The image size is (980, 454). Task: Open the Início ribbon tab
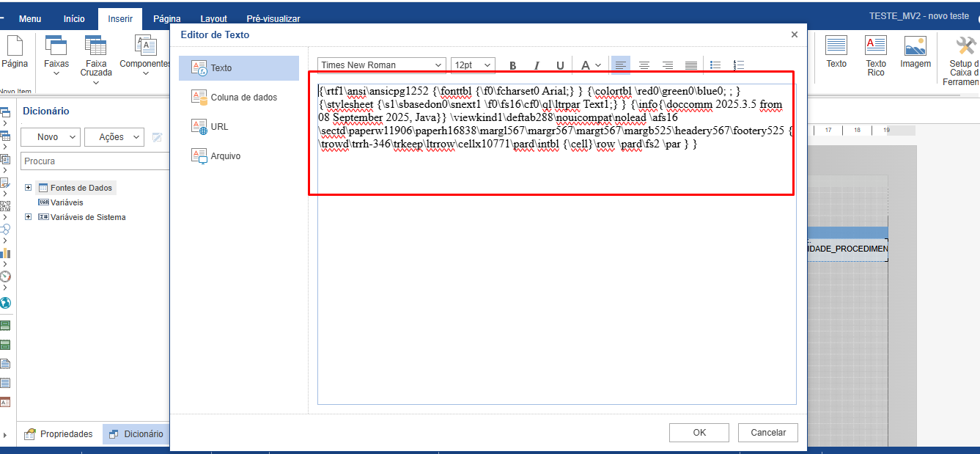(74, 19)
